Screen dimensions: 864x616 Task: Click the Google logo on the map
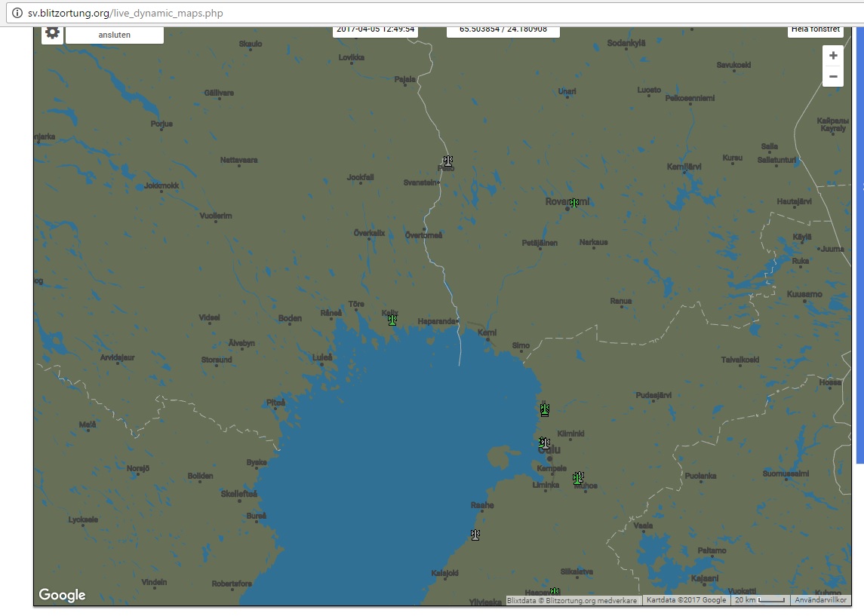[62, 595]
